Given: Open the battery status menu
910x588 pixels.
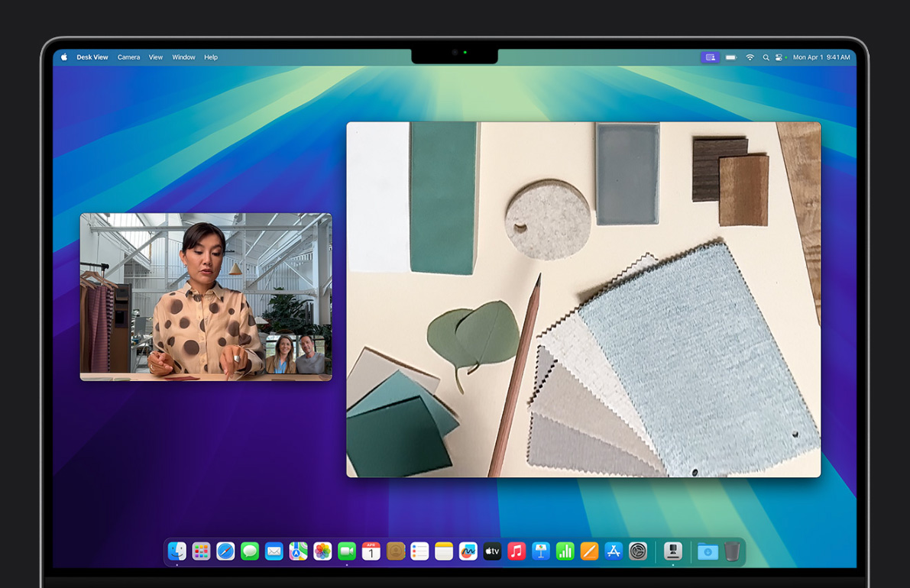Looking at the screenshot, I should 730,57.
